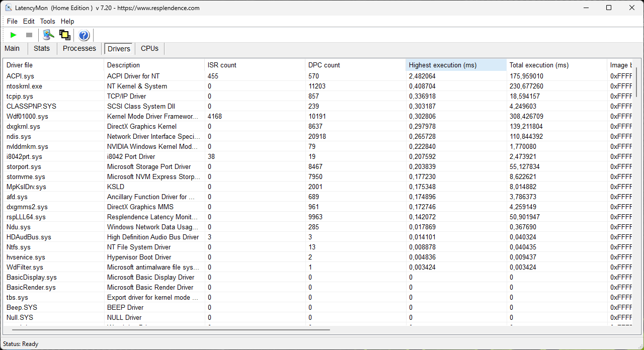
Task: Select the rspLLL64.sys driver row
Action: point(318,217)
